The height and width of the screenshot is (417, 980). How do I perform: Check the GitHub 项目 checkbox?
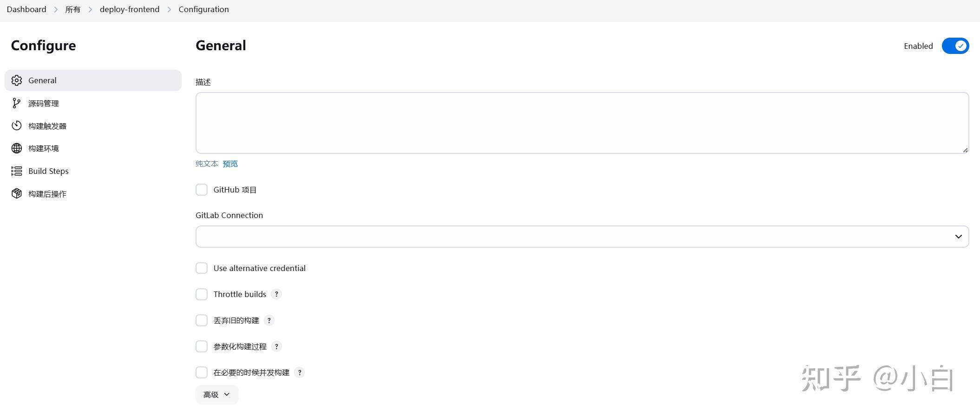[x=201, y=189]
